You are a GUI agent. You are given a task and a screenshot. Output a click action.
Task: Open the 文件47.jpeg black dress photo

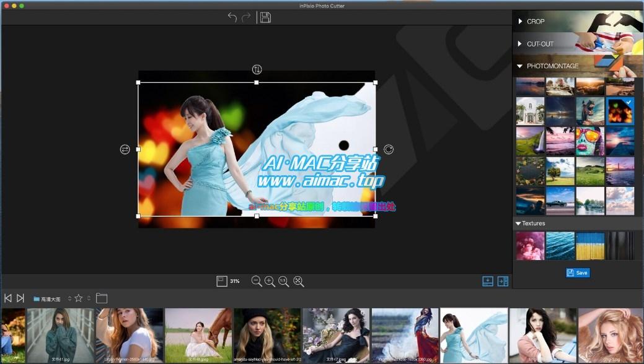(x=336, y=336)
